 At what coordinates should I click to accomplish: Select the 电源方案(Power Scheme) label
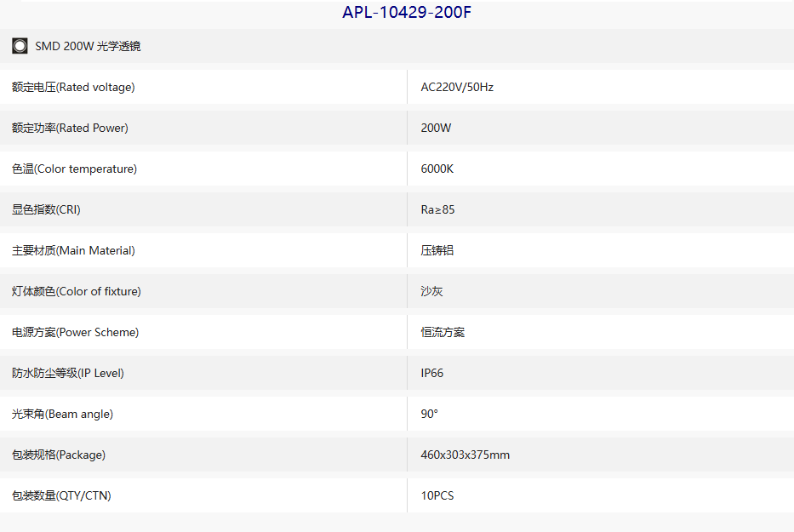[76, 332]
